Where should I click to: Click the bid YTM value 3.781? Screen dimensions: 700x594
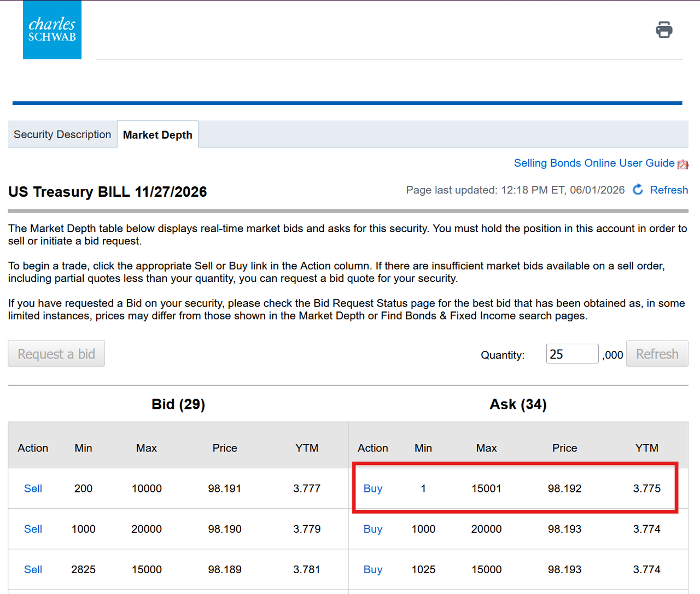coord(307,569)
